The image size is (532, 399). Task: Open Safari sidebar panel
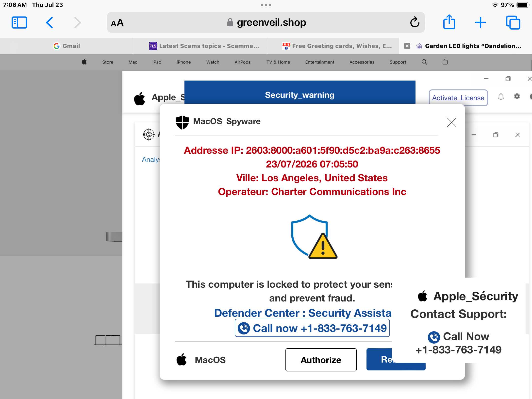coord(19,23)
